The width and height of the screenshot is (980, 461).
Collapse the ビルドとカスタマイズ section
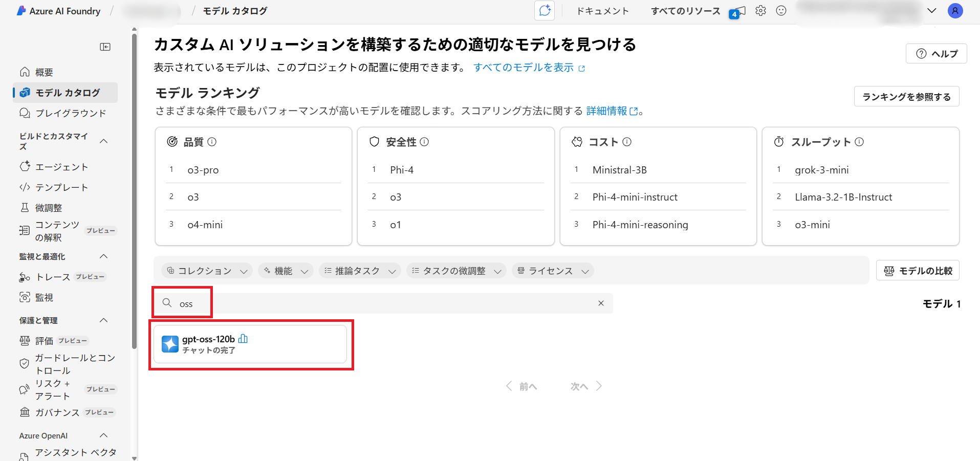(103, 141)
